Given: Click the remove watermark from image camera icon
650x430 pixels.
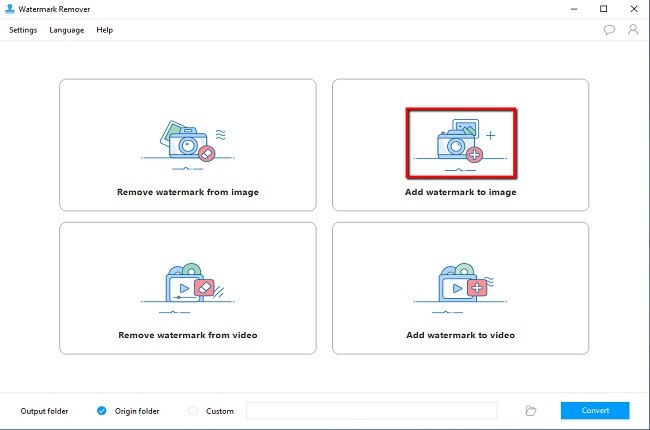Looking at the screenshot, I should 187,142.
